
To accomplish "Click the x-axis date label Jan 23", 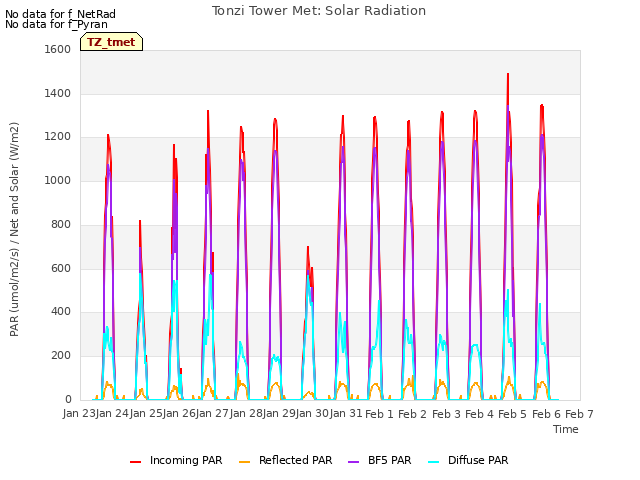I will click(79, 413).
